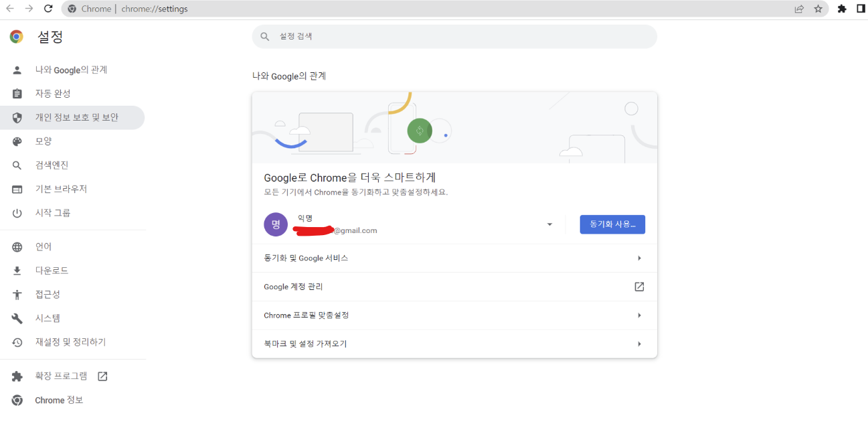The image size is (868, 432).
Task: Focus the 설정 검색 search field
Action: 454,36
